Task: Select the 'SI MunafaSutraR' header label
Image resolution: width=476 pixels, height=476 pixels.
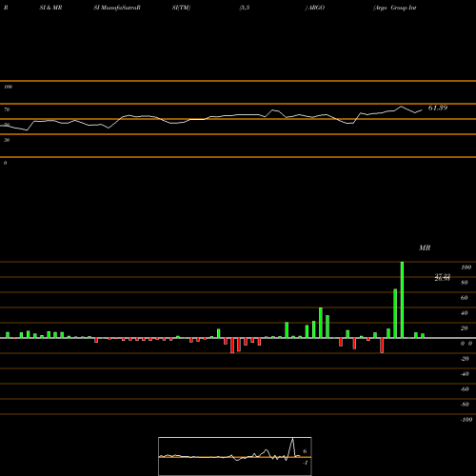Action: click(117, 8)
